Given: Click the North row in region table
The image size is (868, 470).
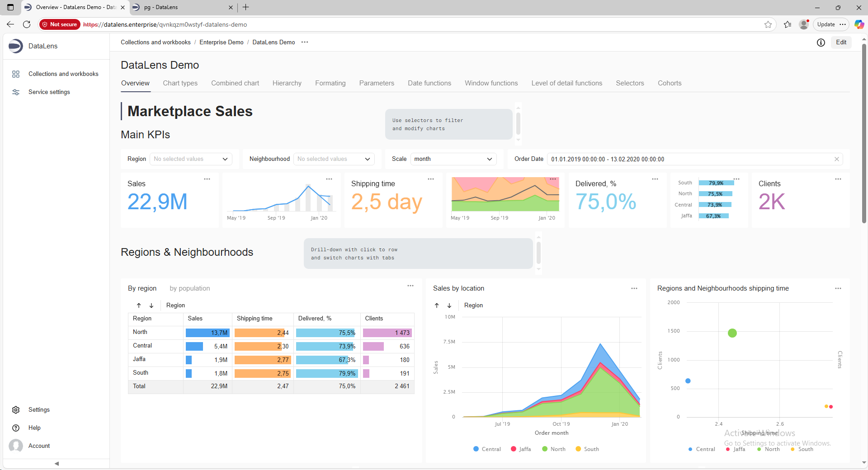Looking at the screenshot, I should tap(140, 332).
